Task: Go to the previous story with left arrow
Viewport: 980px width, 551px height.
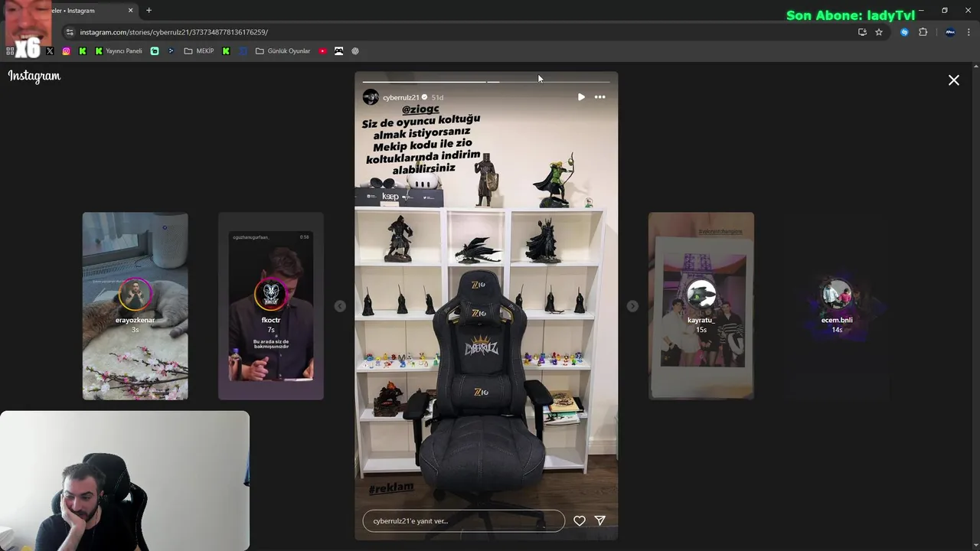Action: 340,306
